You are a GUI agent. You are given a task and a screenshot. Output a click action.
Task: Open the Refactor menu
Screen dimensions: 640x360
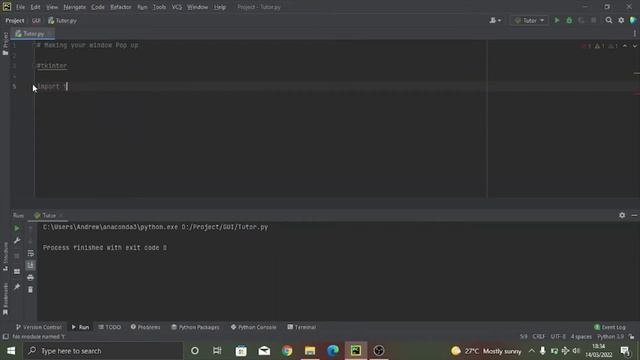click(121, 7)
